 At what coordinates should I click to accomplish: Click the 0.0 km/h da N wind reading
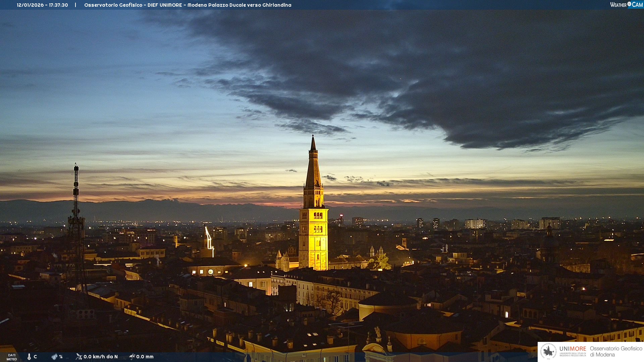tap(101, 357)
